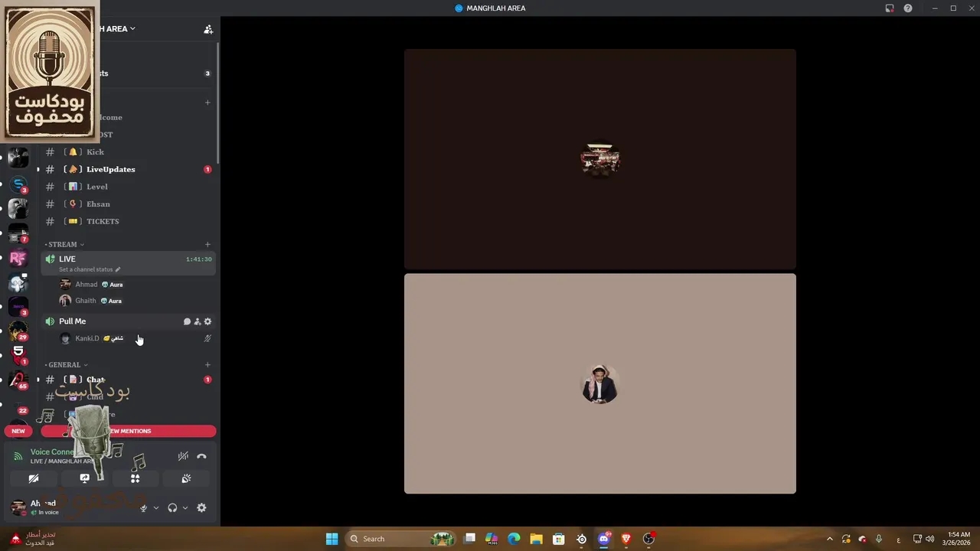Open the soundboard button

pos(186,478)
